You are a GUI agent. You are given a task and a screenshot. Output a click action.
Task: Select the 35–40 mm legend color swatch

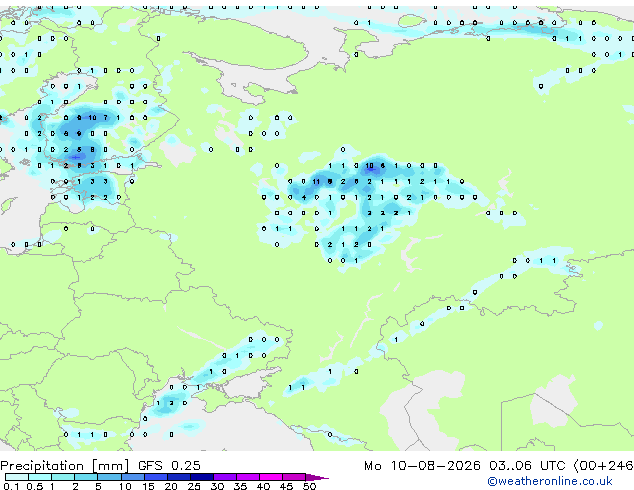[248, 477]
